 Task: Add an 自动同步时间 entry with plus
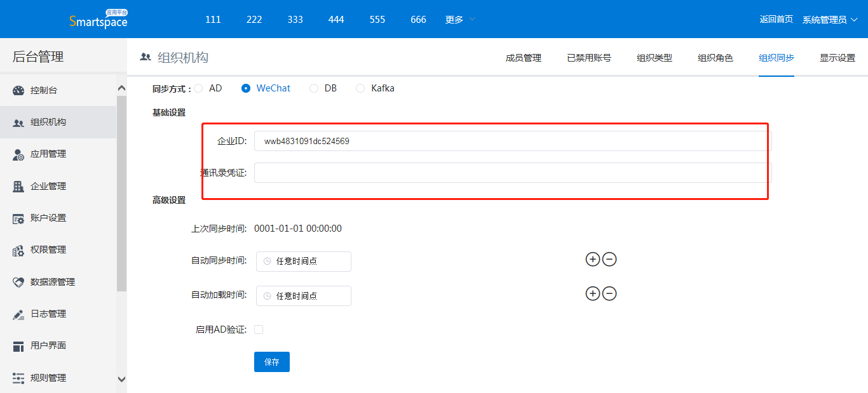click(592, 259)
